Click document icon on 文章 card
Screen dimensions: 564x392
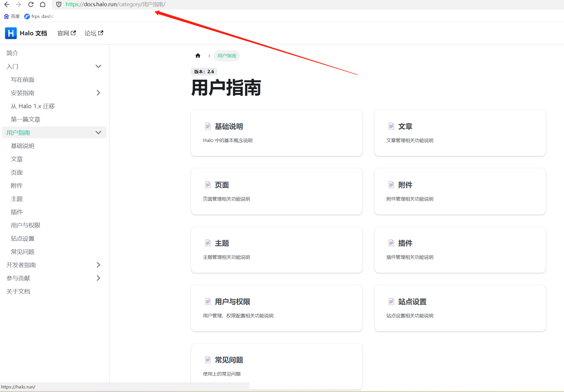click(391, 126)
